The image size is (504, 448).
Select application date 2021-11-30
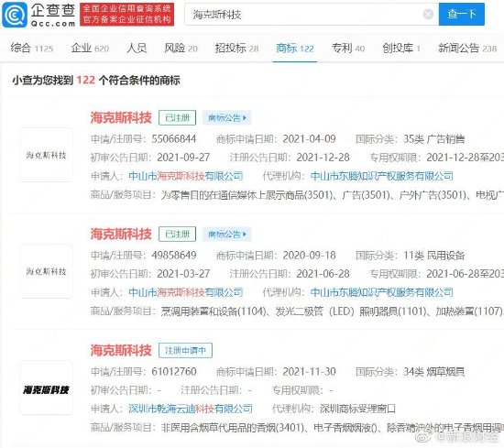pos(309,372)
